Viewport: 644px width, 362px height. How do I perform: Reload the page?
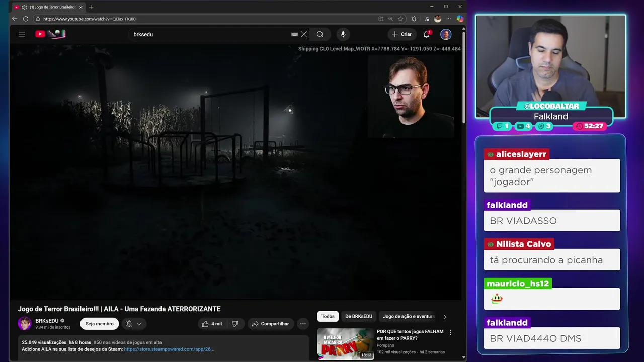[x=26, y=19]
